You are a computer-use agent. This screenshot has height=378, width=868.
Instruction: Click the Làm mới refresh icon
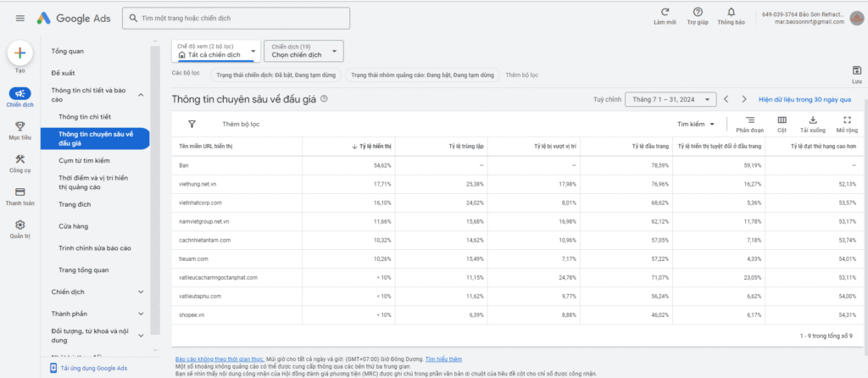(665, 12)
